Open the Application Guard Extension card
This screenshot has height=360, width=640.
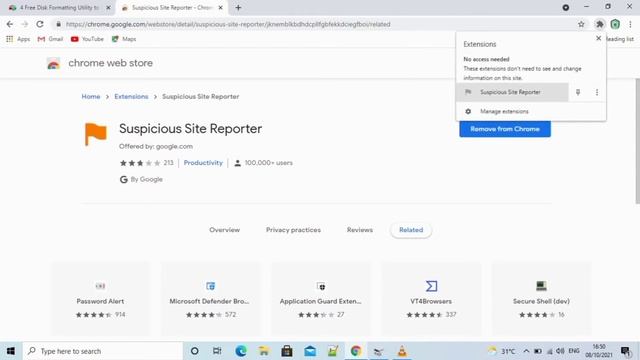[x=321, y=299]
